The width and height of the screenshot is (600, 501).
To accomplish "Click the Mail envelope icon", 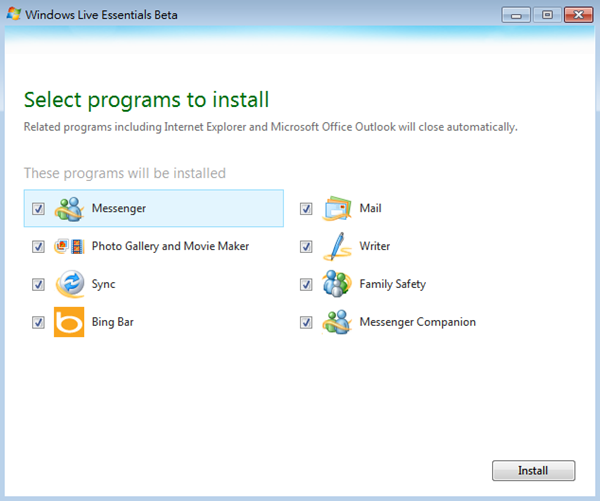I will click(x=337, y=209).
